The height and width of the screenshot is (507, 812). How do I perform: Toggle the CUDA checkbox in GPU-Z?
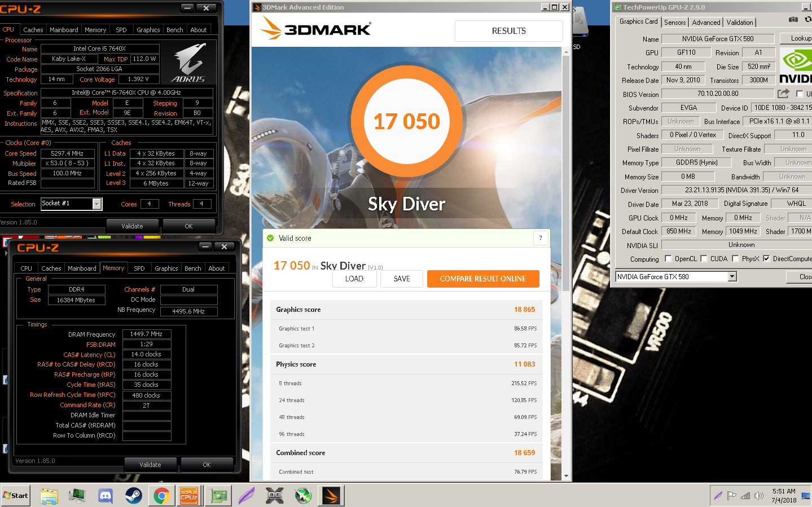pos(704,259)
